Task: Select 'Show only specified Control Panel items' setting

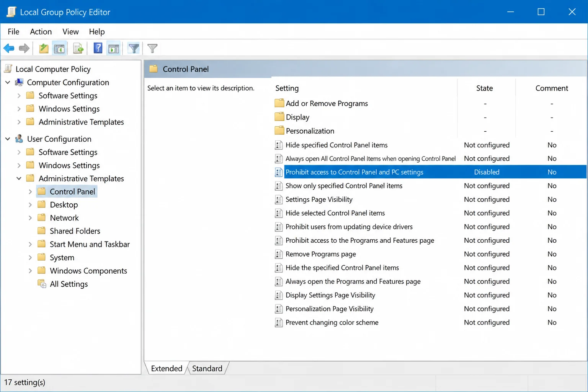Action: pyautogui.click(x=344, y=186)
